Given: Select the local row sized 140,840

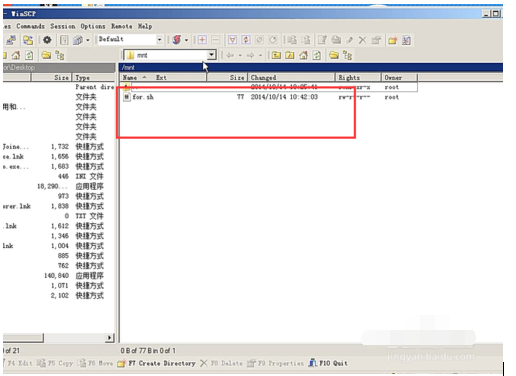Looking at the screenshot, I should [59, 276].
